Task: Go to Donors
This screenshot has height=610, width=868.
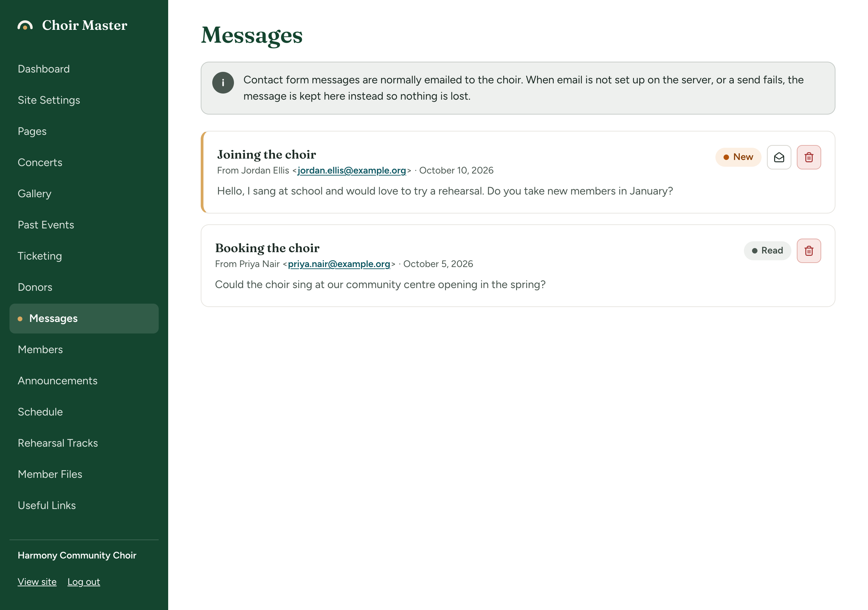Action: click(84, 287)
